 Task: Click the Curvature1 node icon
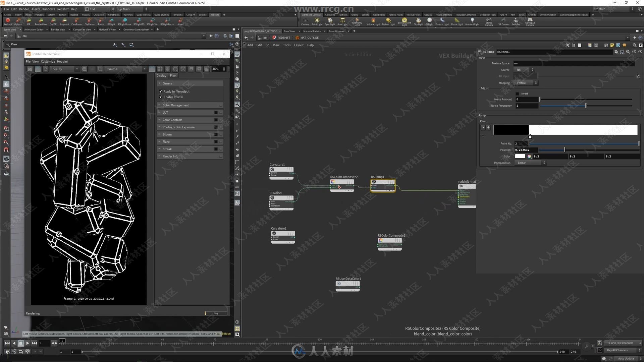click(272, 169)
